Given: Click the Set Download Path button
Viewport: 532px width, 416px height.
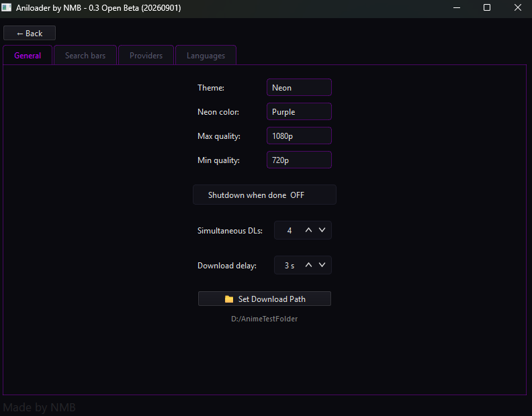Looking at the screenshot, I should 265,299.
